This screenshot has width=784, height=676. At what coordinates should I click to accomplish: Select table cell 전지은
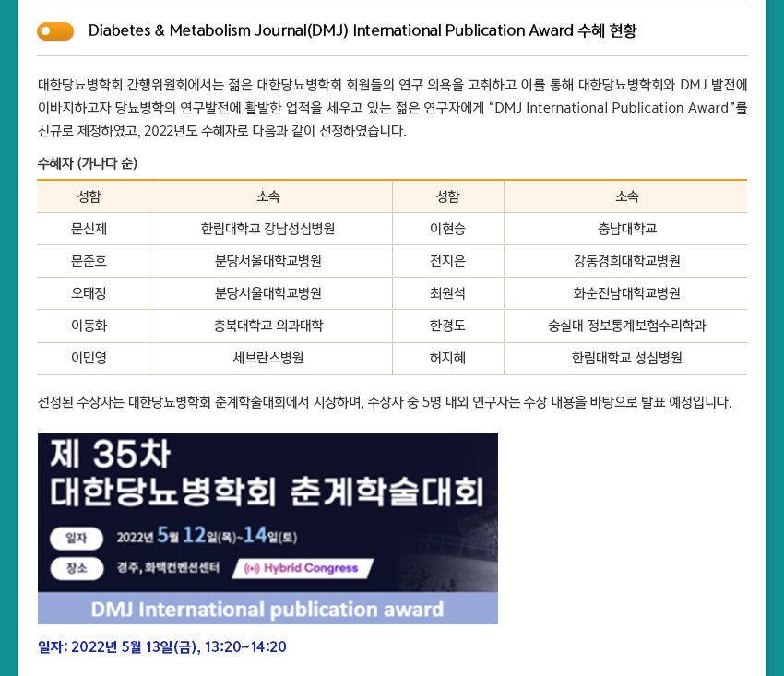(x=447, y=261)
